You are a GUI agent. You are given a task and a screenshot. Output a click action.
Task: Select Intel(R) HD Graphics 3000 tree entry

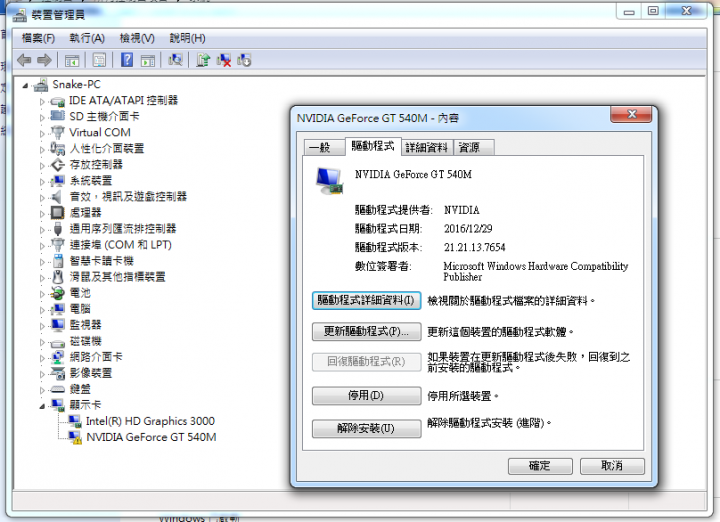150,421
